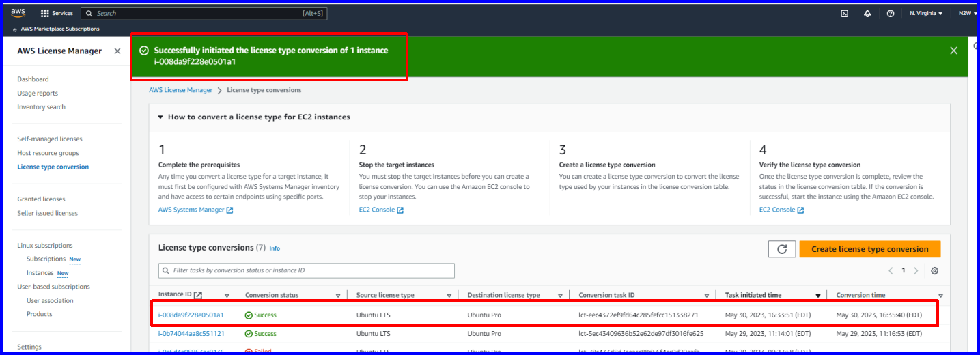This screenshot has height=355, width=980.
Task: Click the Success status of the i-008da9f228e0501a1 row
Action: tap(261, 315)
